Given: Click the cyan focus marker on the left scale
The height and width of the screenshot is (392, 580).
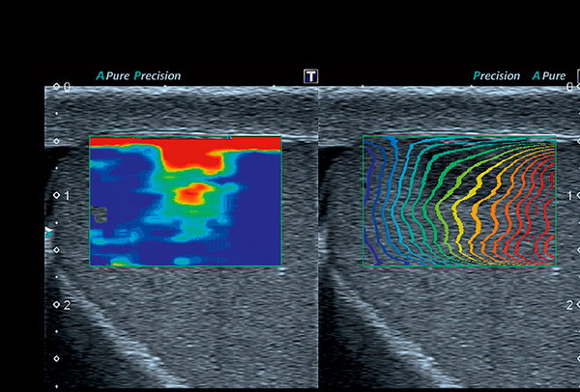Looking at the screenshot, I should click(48, 232).
